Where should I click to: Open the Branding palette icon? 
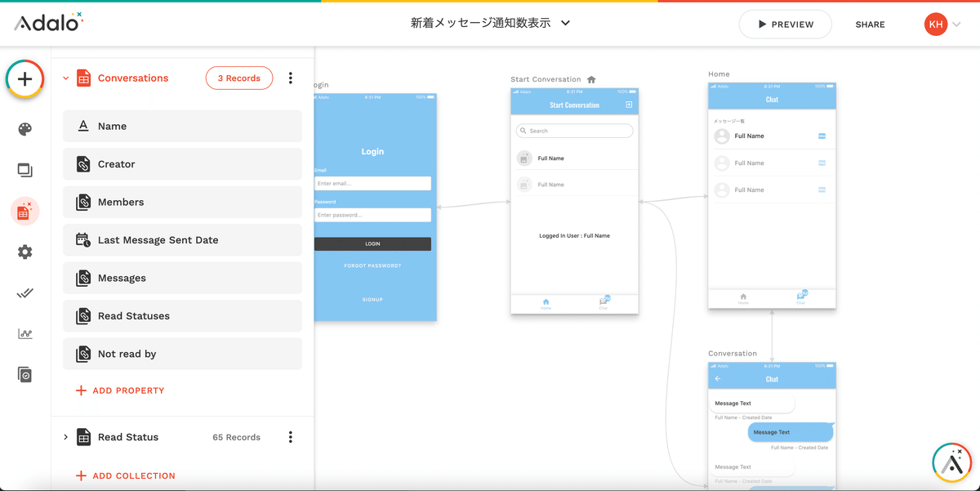[25, 130]
